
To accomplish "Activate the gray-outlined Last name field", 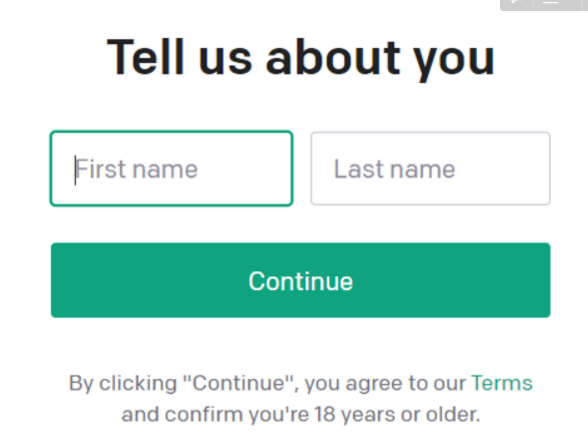I will click(430, 168).
